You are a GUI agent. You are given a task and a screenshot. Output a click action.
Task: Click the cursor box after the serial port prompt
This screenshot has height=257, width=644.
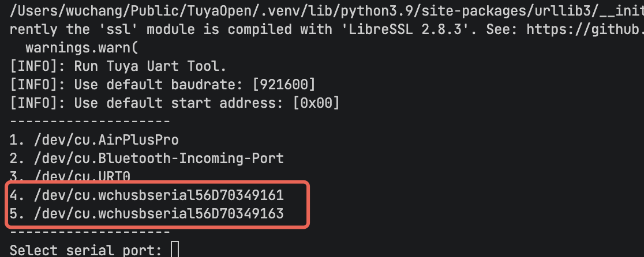tap(175, 250)
